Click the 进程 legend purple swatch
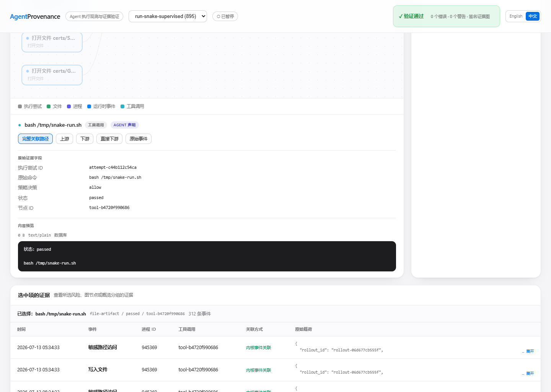Viewport: 551px width, 392px height. coord(69,106)
